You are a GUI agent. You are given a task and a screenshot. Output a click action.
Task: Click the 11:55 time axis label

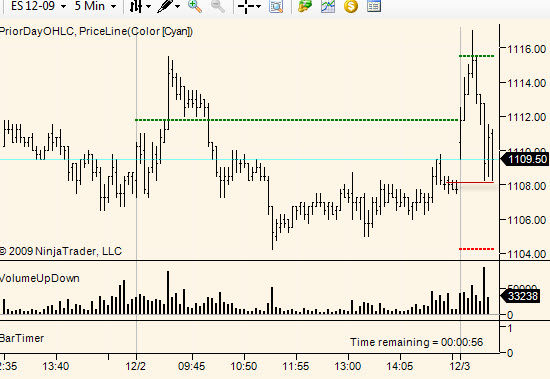pos(296,366)
